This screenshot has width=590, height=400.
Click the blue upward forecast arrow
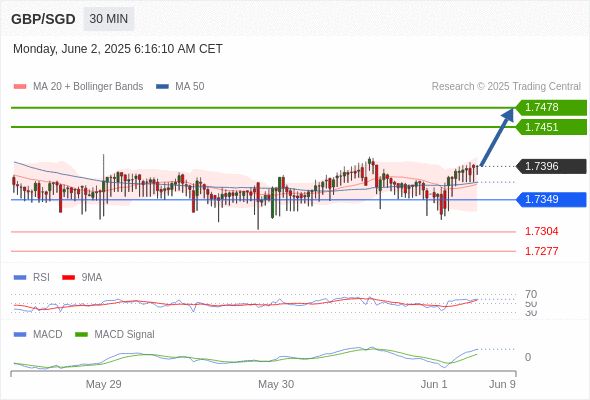(497, 137)
